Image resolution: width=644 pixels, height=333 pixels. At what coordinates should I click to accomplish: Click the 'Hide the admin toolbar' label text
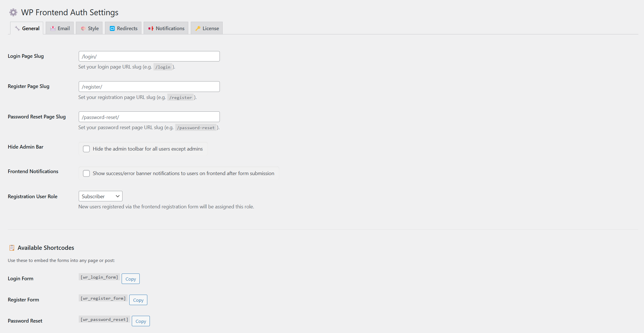pos(148,149)
